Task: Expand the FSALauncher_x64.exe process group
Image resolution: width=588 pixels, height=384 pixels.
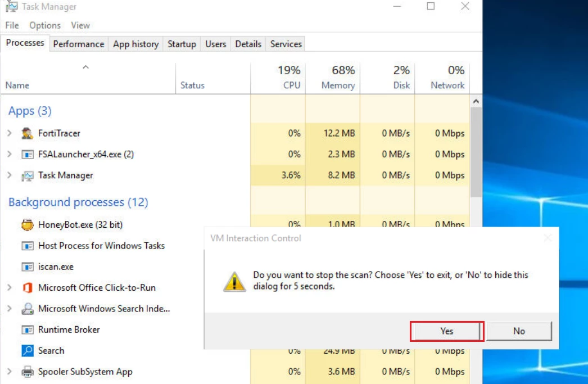Action: [10, 154]
